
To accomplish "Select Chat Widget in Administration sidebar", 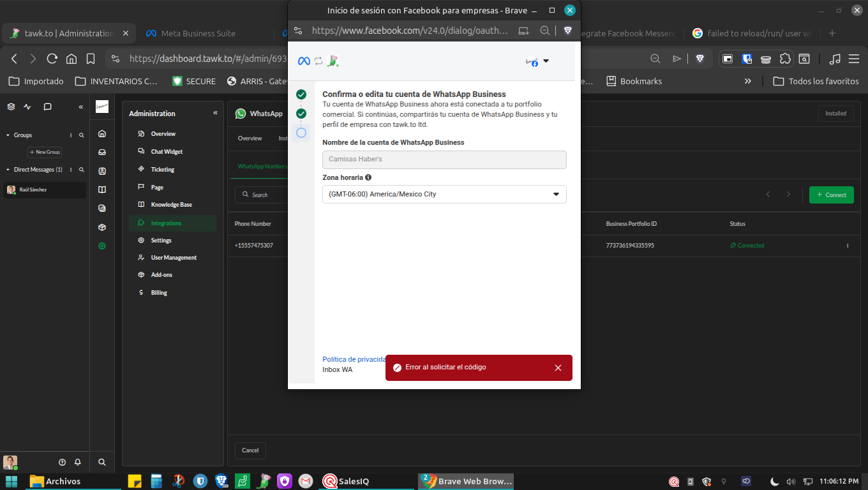I will [x=167, y=152].
